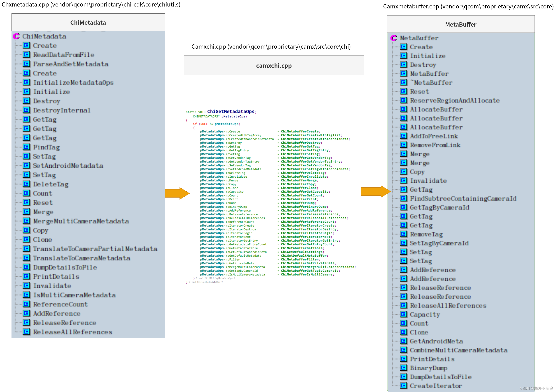
Task: Click the CreateIterator method icon
Action: click(x=403, y=385)
